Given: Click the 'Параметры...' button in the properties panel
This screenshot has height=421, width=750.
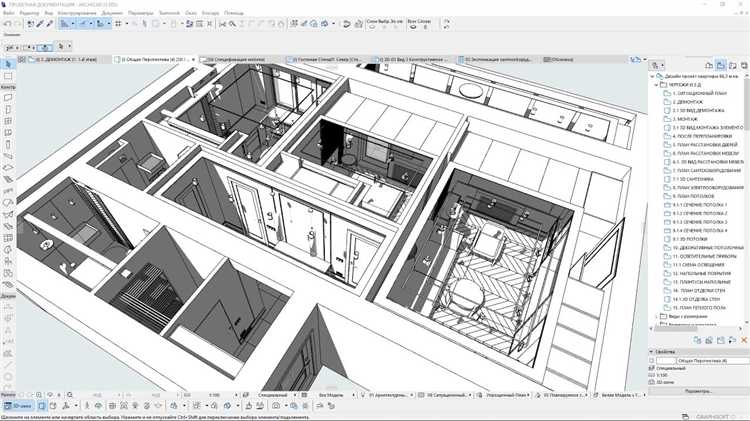Looking at the screenshot, I should (697, 390).
